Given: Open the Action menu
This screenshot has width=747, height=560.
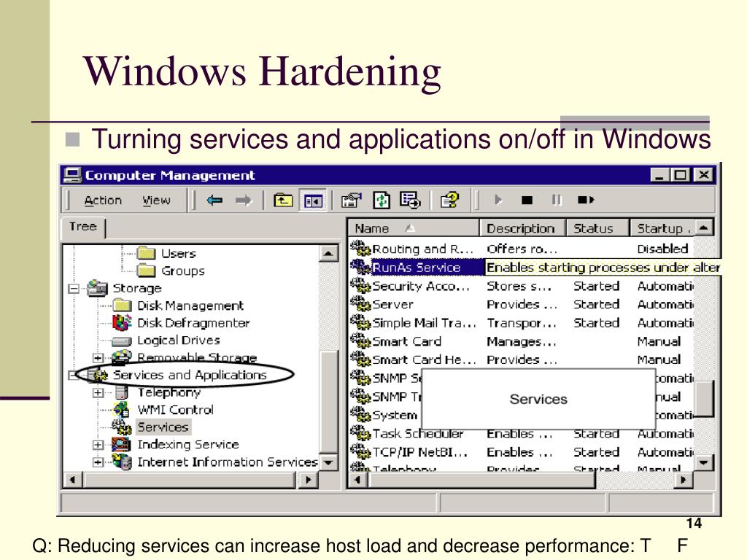Looking at the screenshot, I should click(103, 201).
